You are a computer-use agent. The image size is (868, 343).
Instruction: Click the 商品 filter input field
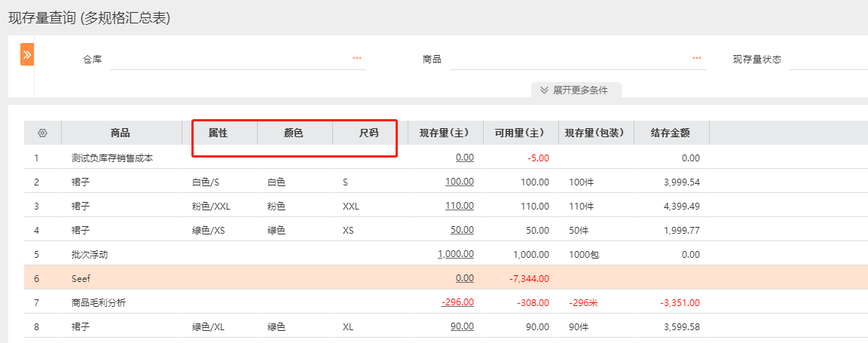click(x=577, y=60)
